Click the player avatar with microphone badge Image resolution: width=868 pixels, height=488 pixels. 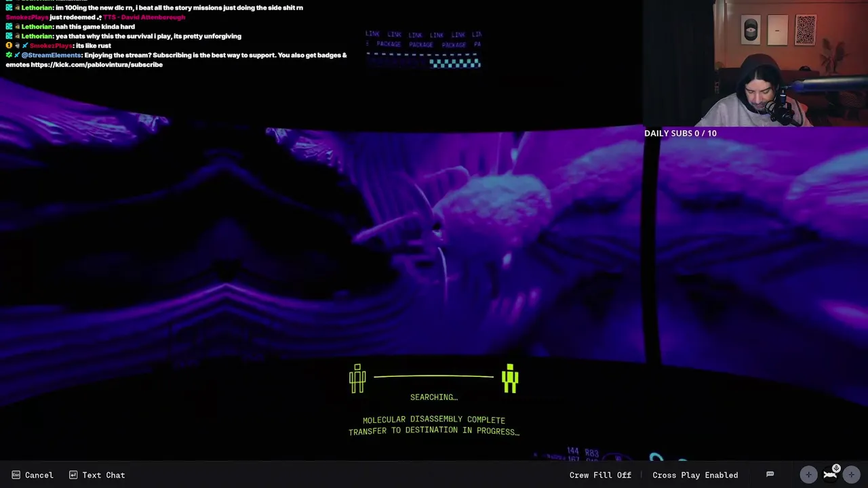tap(830, 474)
